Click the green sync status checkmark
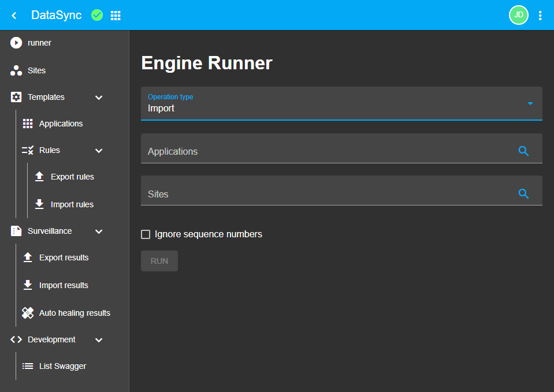 pyautogui.click(x=97, y=15)
